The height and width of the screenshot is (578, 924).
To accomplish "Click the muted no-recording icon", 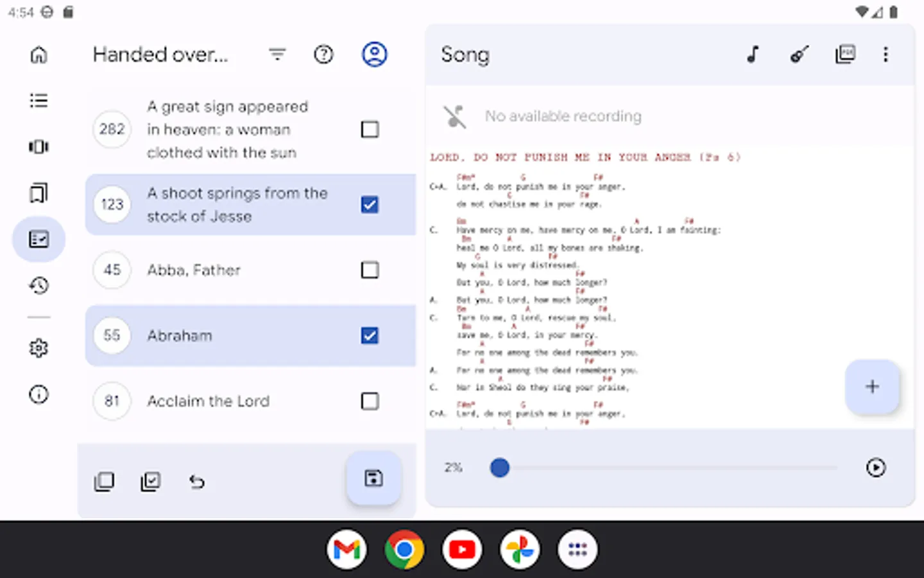I will (455, 116).
